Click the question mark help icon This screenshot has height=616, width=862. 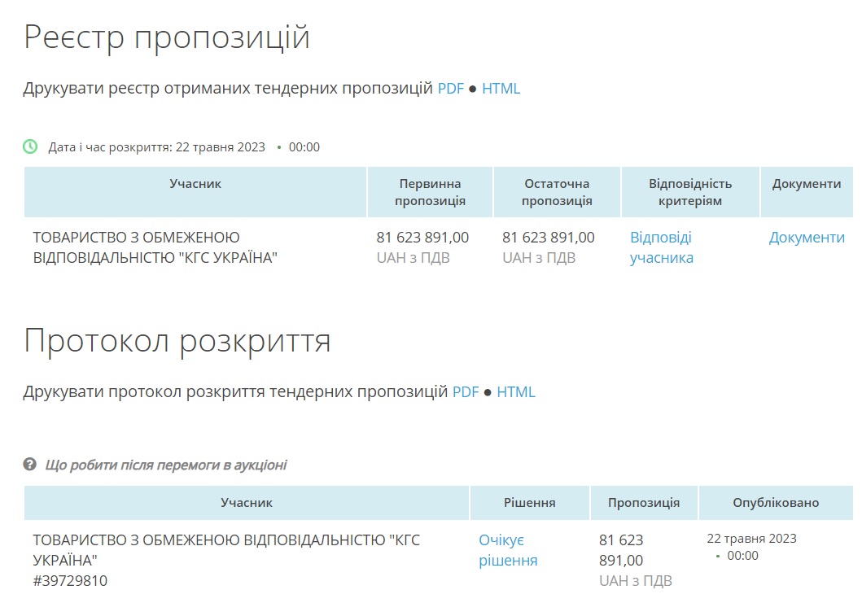point(30,465)
